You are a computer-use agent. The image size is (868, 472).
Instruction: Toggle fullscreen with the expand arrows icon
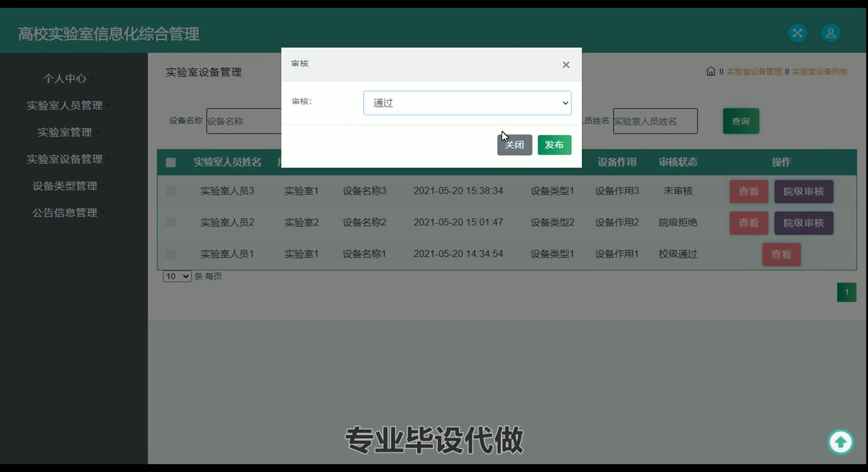point(797,33)
